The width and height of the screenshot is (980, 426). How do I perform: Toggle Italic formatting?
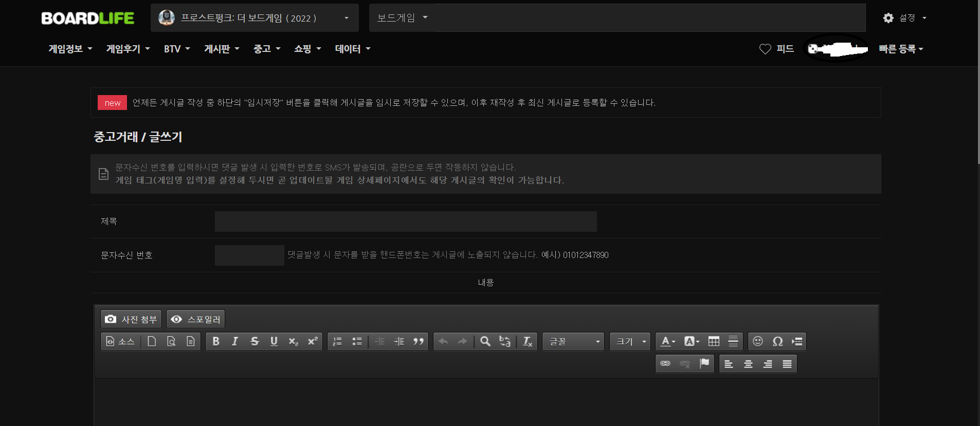[x=235, y=341]
